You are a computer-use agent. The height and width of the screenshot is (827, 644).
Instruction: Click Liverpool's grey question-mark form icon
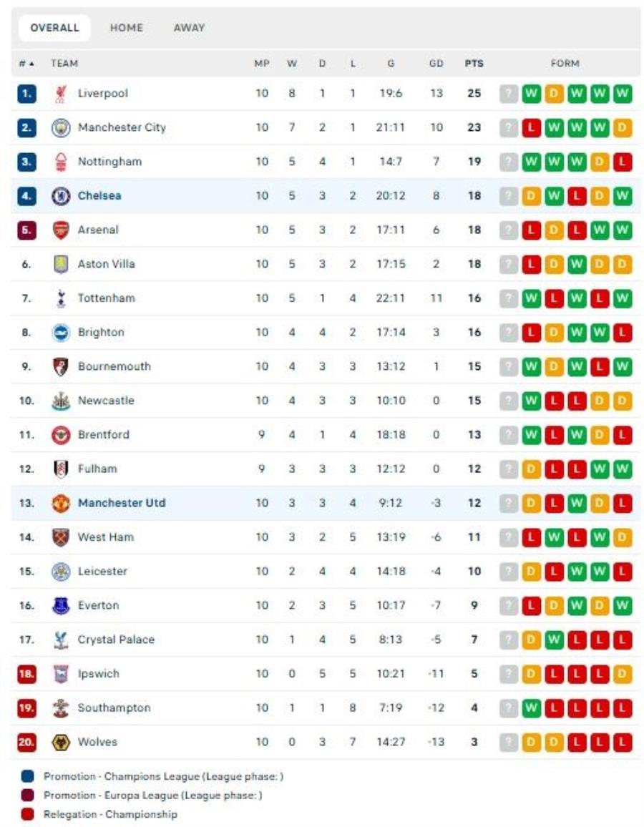(x=509, y=94)
